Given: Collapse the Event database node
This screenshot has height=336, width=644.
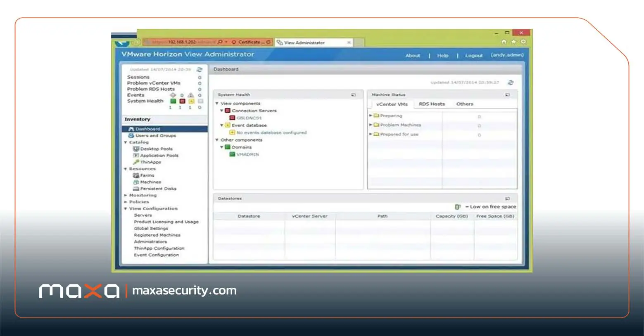Looking at the screenshot, I should coord(222,125).
